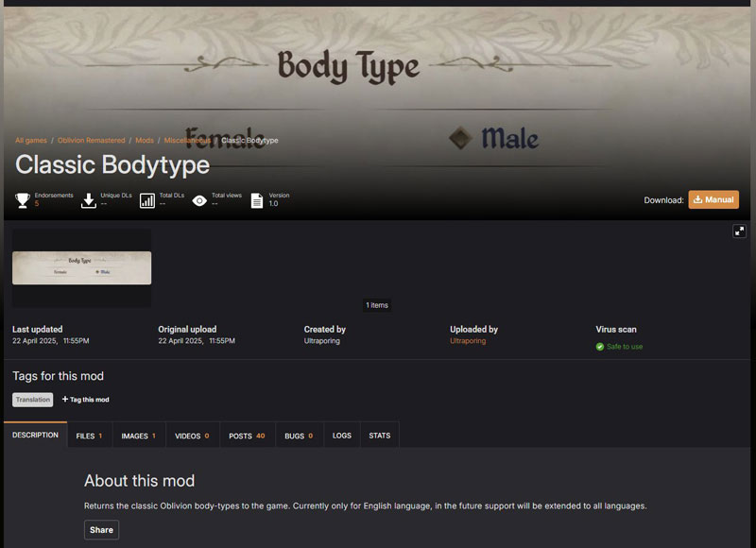Open the Miscellaneous category breadcrumb
The width and height of the screenshot is (756, 548).
187,140
